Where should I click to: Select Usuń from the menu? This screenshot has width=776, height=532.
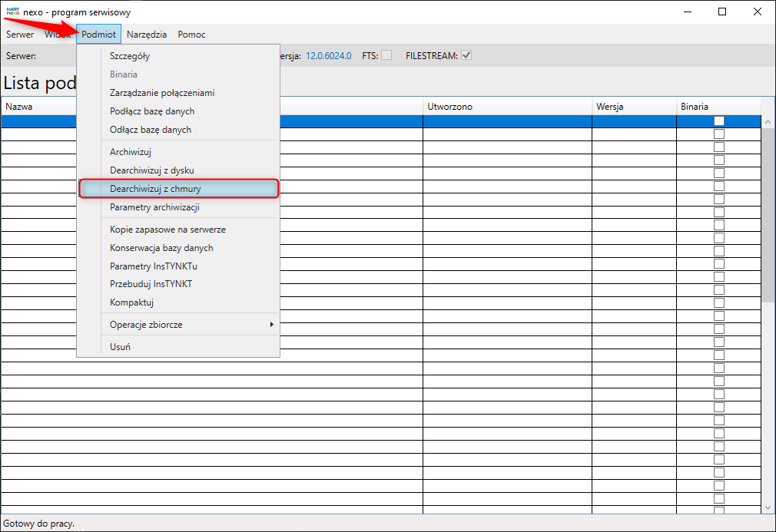click(179, 346)
